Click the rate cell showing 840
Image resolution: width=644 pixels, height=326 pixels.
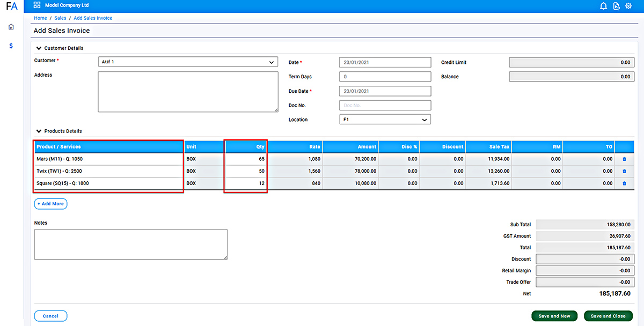(x=295, y=183)
